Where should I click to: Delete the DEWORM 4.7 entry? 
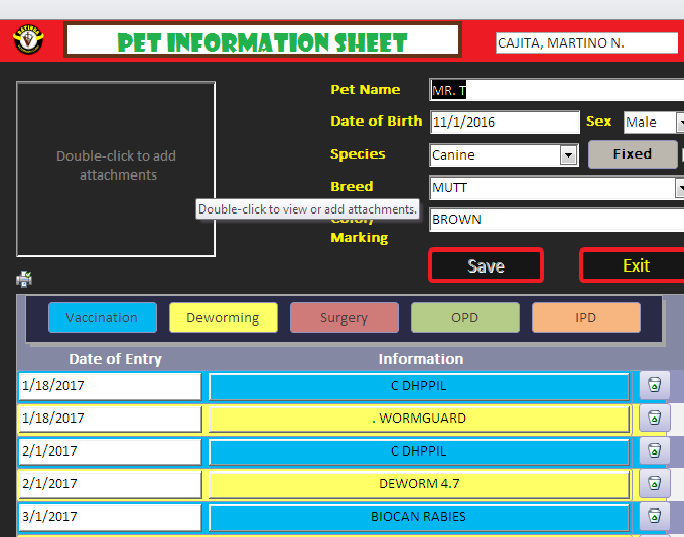(654, 484)
